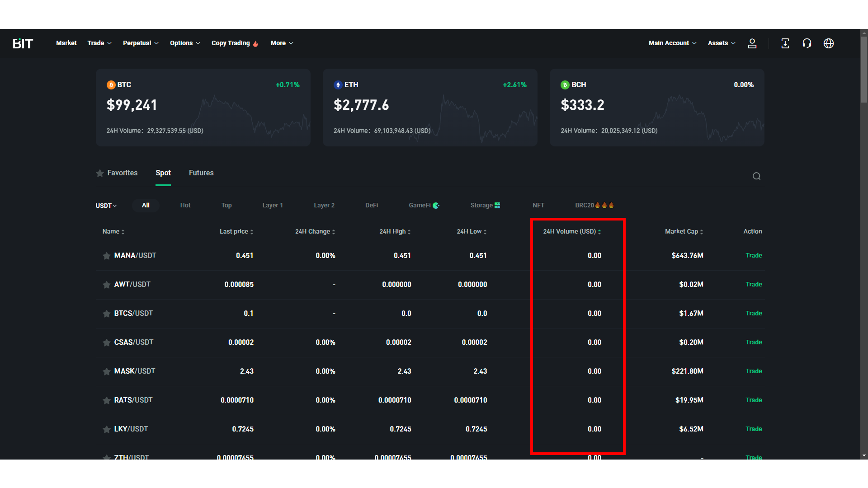Click the Bitcoin coin icon
The height and width of the screenshot is (488, 868).
click(111, 85)
